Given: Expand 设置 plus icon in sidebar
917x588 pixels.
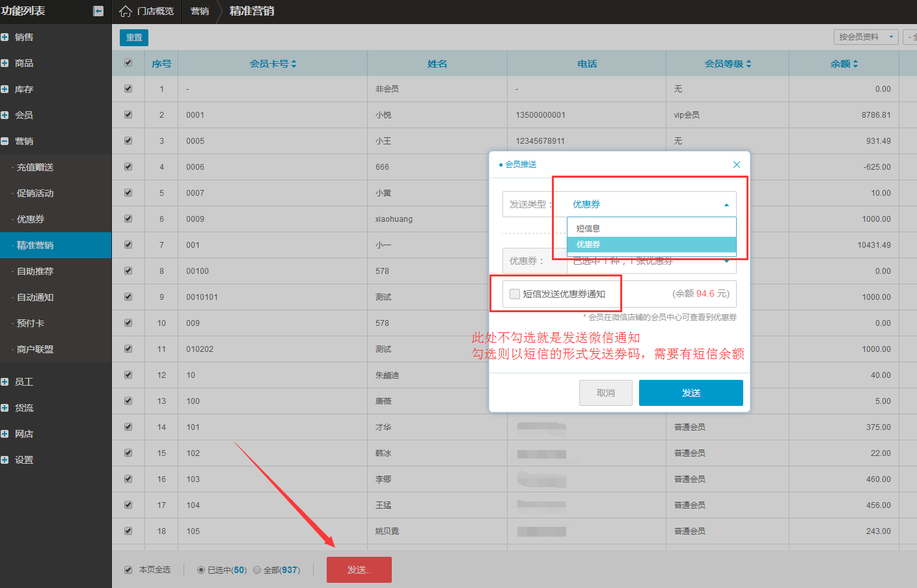Looking at the screenshot, I should [x=5, y=460].
